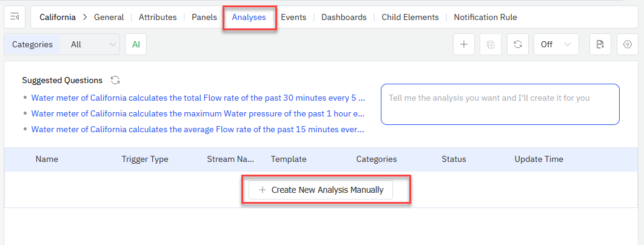Switch to the Events tab
Image resolution: width=644 pixels, height=245 pixels.
[293, 17]
